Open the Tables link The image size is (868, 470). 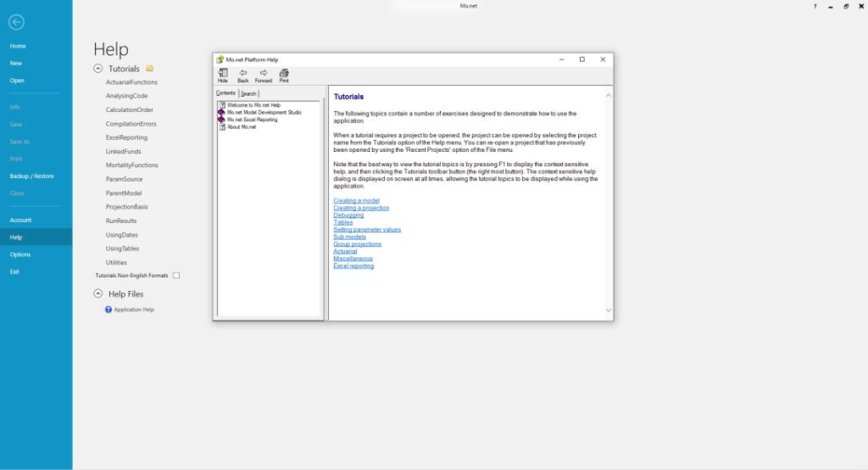(342, 222)
